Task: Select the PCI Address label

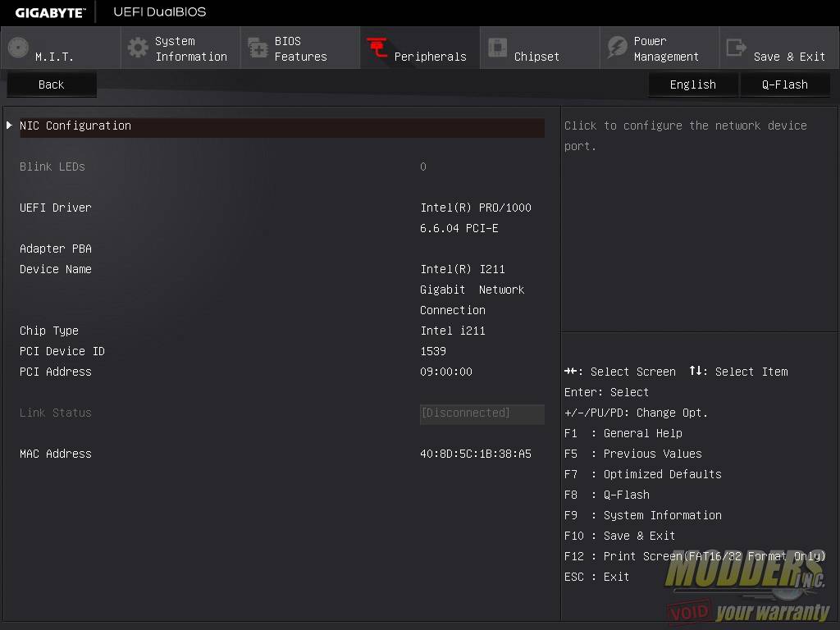Action: point(56,372)
